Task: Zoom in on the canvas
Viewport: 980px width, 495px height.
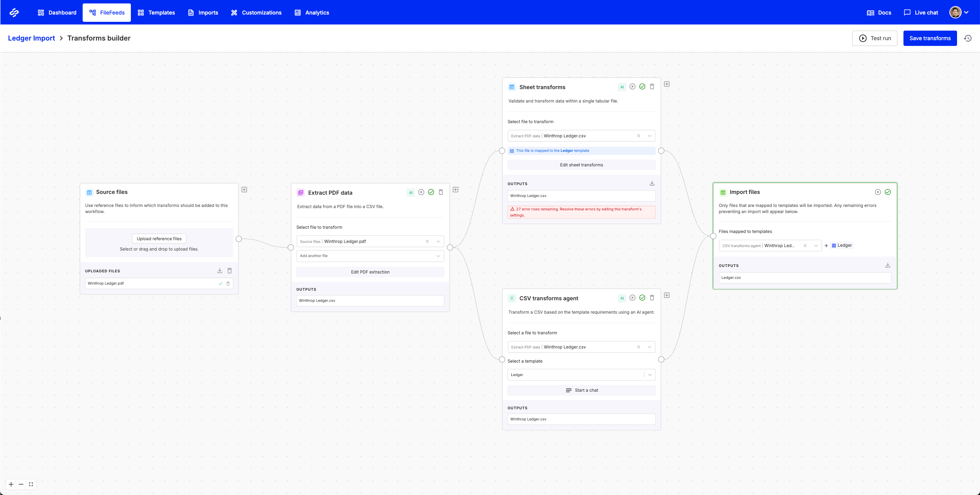Action: [11, 484]
